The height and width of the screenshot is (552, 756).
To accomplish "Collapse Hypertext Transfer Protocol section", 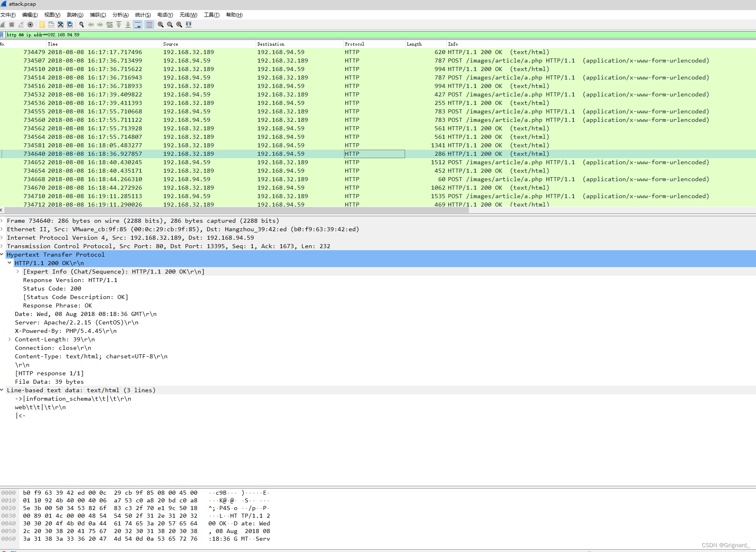I will tap(2, 255).
